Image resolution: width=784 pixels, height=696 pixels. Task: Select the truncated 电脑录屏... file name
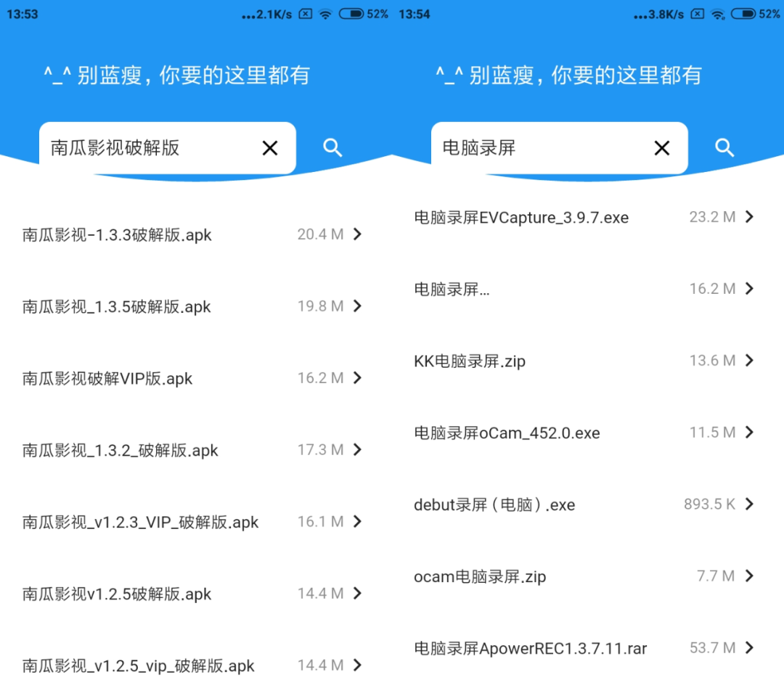452,289
